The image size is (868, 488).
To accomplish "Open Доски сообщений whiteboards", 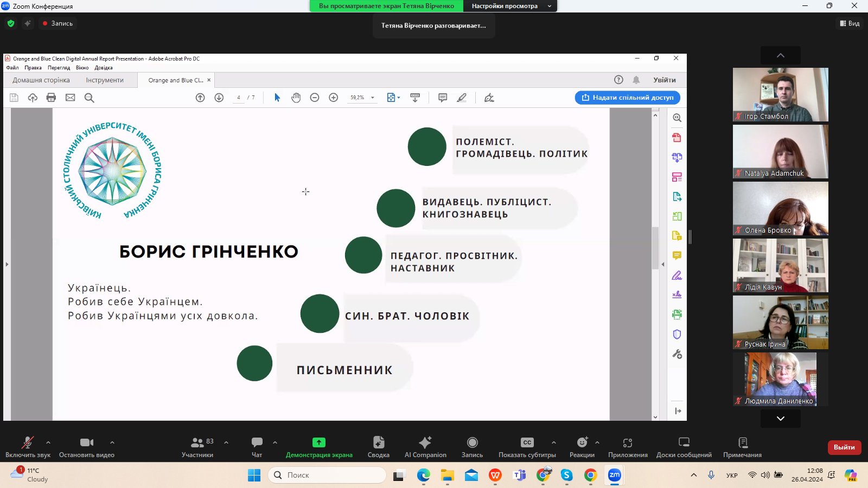I will [x=684, y=446].
